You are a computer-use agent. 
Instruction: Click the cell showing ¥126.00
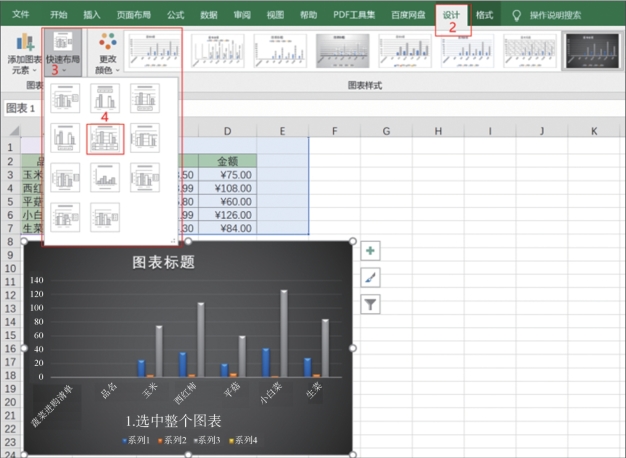[228, 215]
